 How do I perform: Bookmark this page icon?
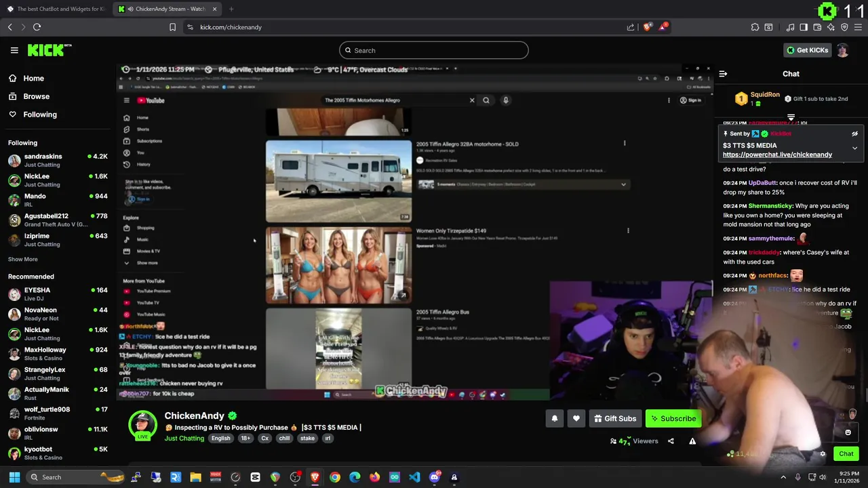(172, 27)
